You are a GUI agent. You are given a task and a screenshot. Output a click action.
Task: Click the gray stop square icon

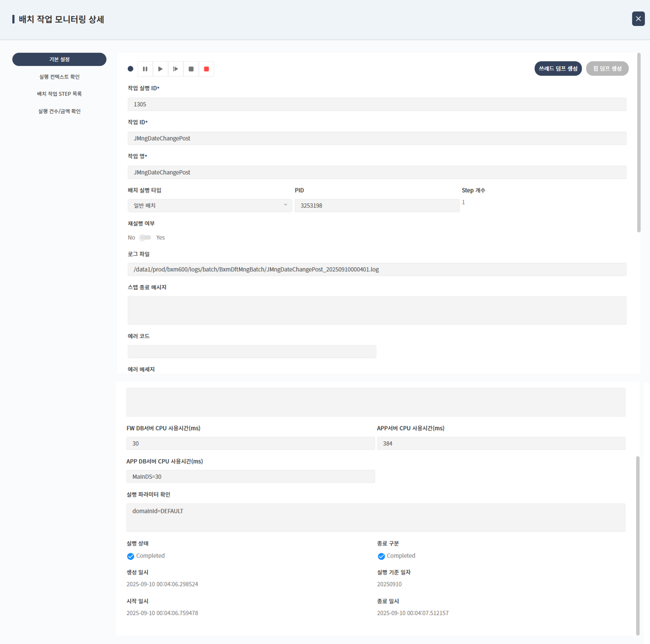click(x=191, y=69)
